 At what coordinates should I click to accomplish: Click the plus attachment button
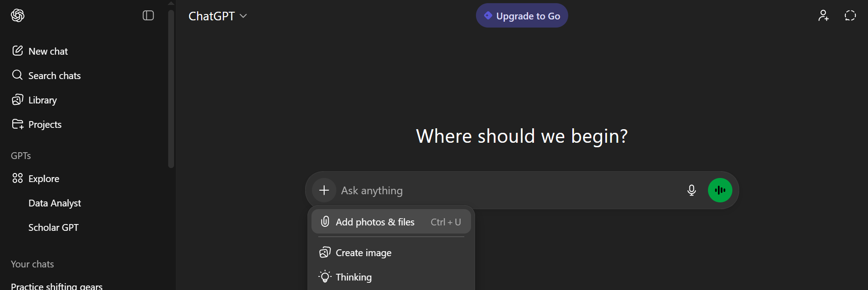coord(324,190)
